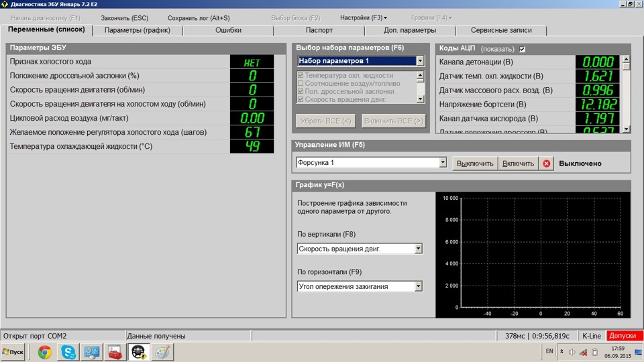Switch to Параметры (график) tab
This screenshot has width=644, height=362.
click(137, 30)
